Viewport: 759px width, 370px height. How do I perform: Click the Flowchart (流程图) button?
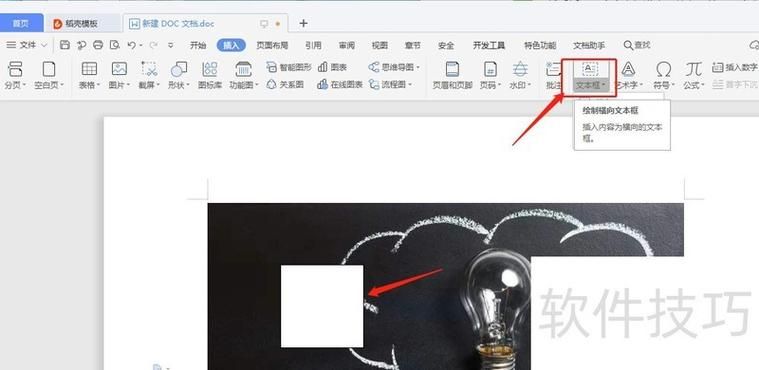(x=390, y=85)
